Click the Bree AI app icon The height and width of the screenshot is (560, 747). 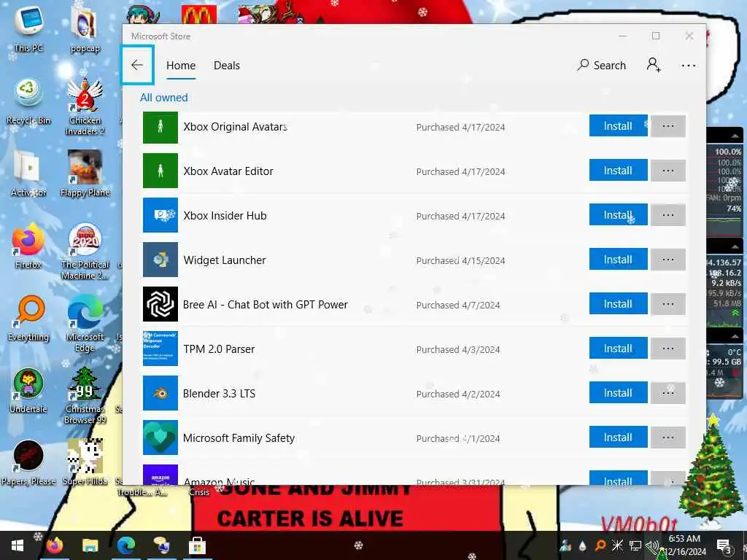[160, 304]
